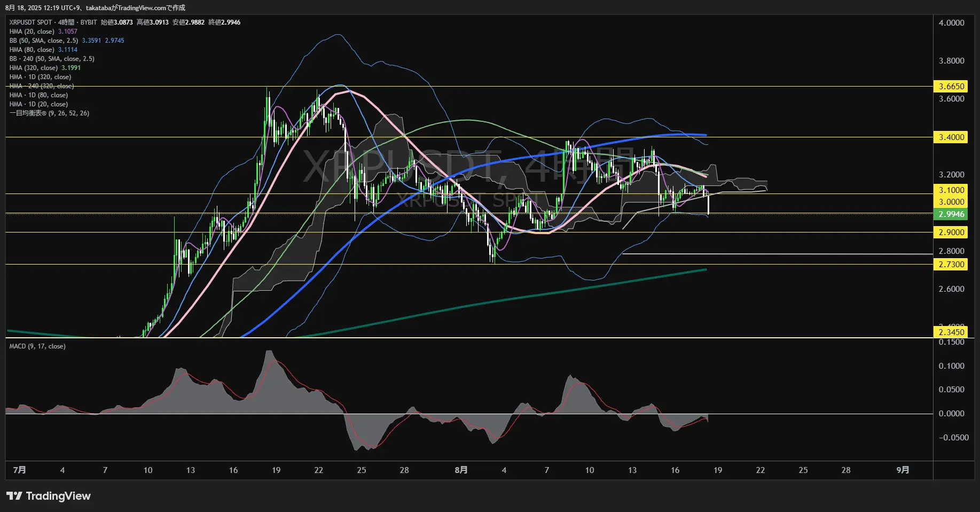Select the 0.1000 MACD axis value
Image resolution: width=980 pixels, height=512 pixels.
click(952, 366)
